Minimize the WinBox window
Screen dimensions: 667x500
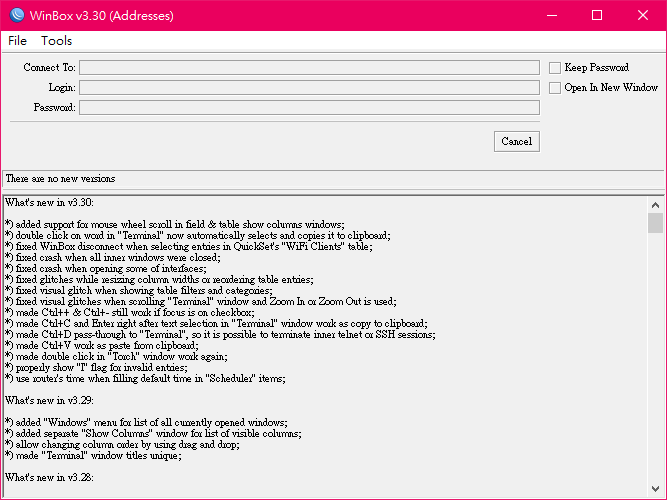[552, 15]
